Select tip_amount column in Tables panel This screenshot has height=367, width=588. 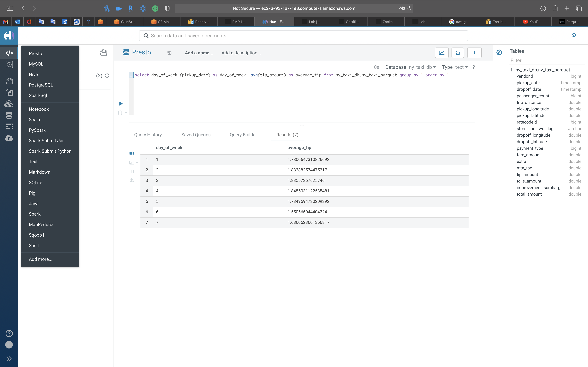pyautogui.click(x=527, y=174)
